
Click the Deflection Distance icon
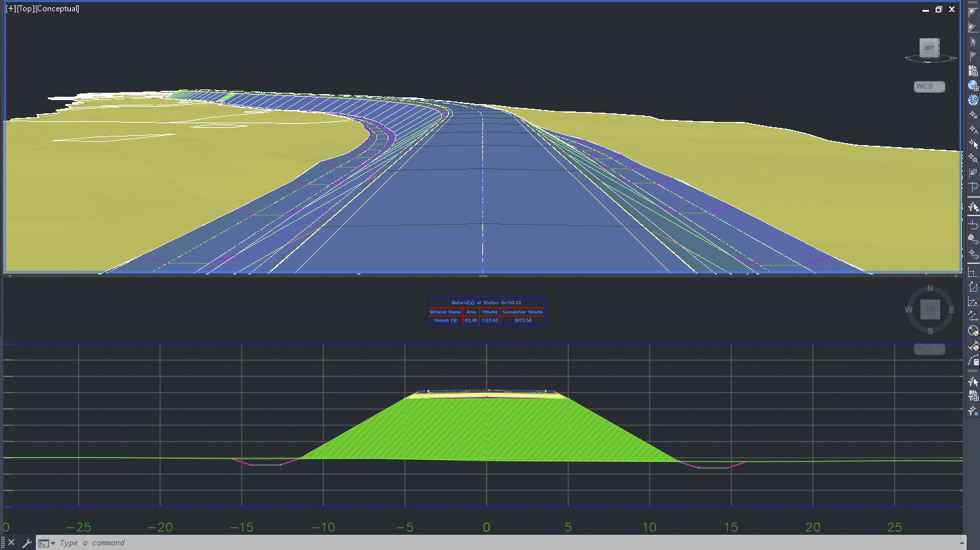(973, 56)
